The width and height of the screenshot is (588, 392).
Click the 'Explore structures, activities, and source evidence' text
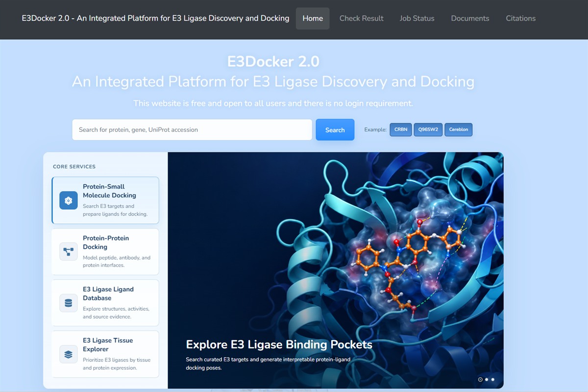click(x=116, y=313)
